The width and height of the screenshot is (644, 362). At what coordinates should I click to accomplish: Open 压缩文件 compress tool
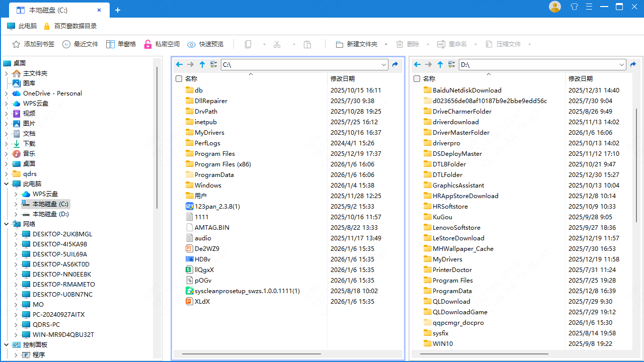pyautogui.click(x=505, y=44)
